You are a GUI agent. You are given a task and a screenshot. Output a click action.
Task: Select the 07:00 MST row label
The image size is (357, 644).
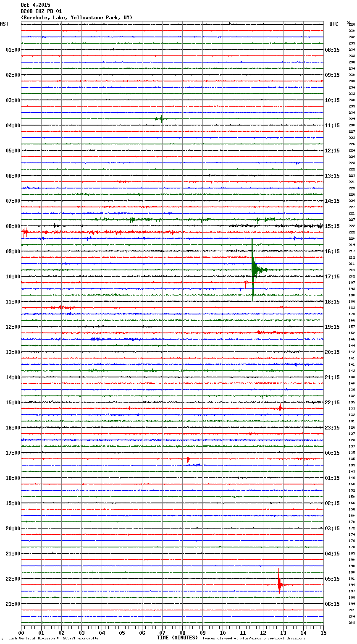pos(13,201)
